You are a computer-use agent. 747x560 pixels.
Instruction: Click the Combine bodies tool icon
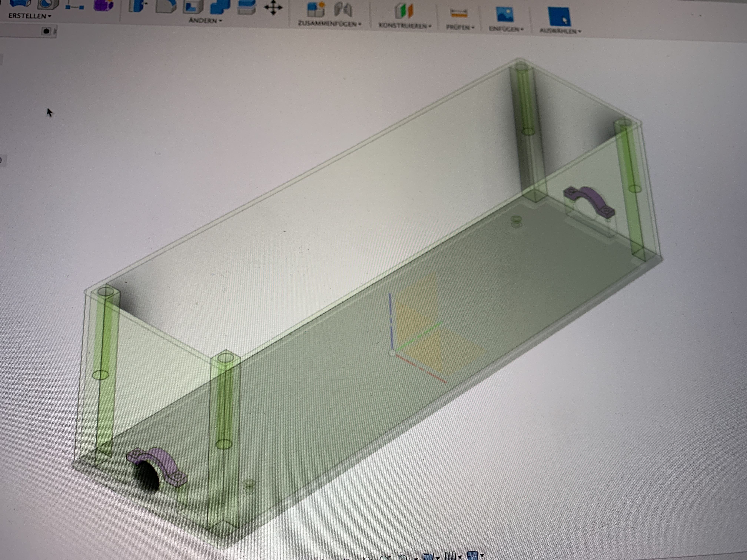click(x=220, y=6)
